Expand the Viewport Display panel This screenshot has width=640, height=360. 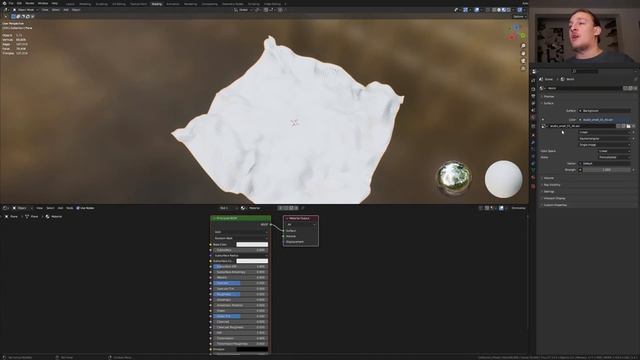pyautogui.click(x=587, y=198)
